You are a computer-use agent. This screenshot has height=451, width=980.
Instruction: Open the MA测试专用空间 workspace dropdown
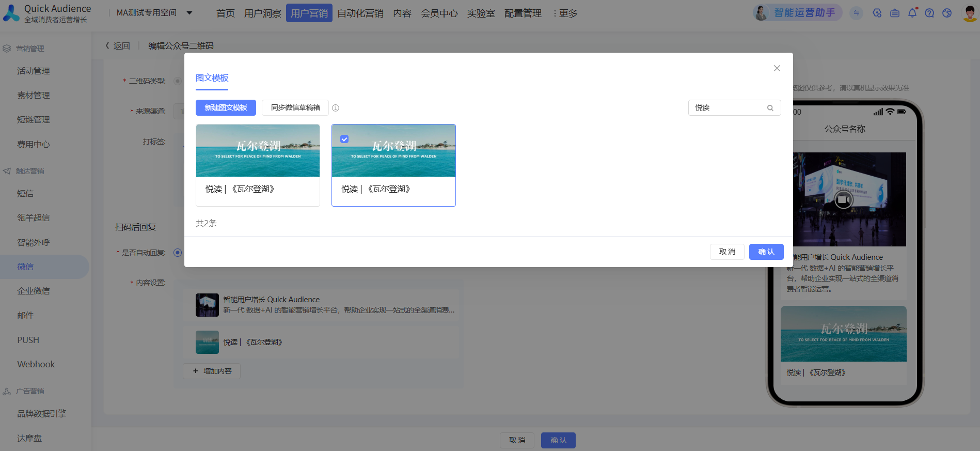[x=154, y=13]
